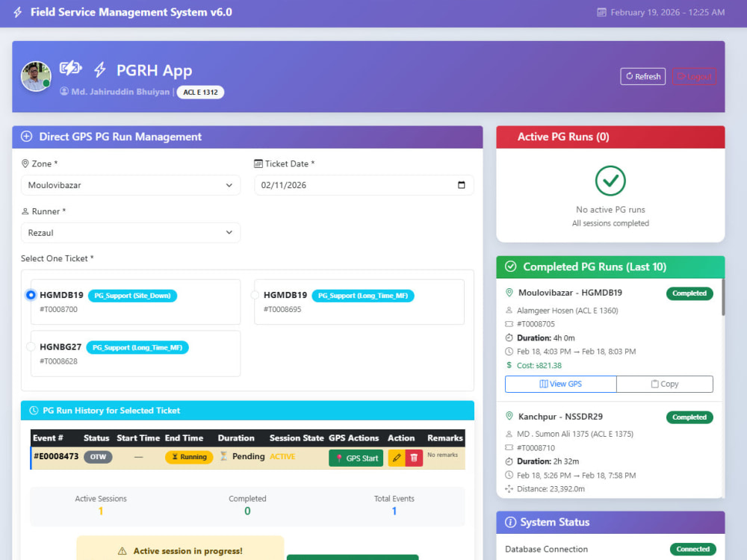Click person icon beside MD. Sumon Ali 1375

(x=509, y=435)
